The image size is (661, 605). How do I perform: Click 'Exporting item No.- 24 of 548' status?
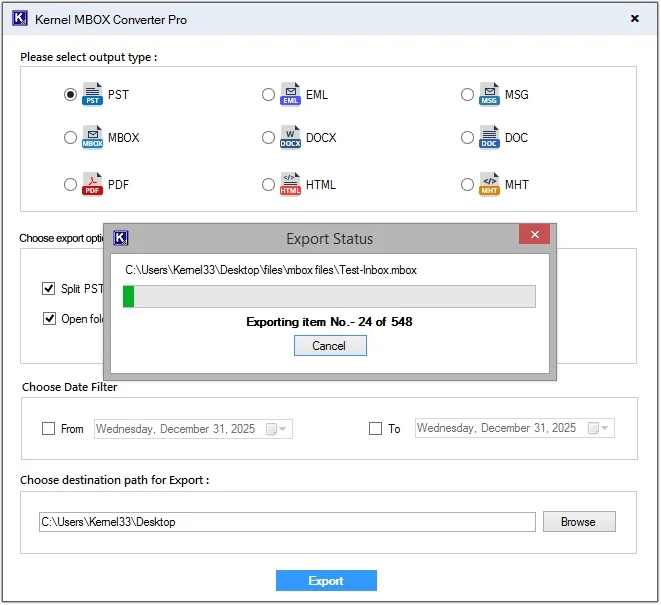point(329,322)
